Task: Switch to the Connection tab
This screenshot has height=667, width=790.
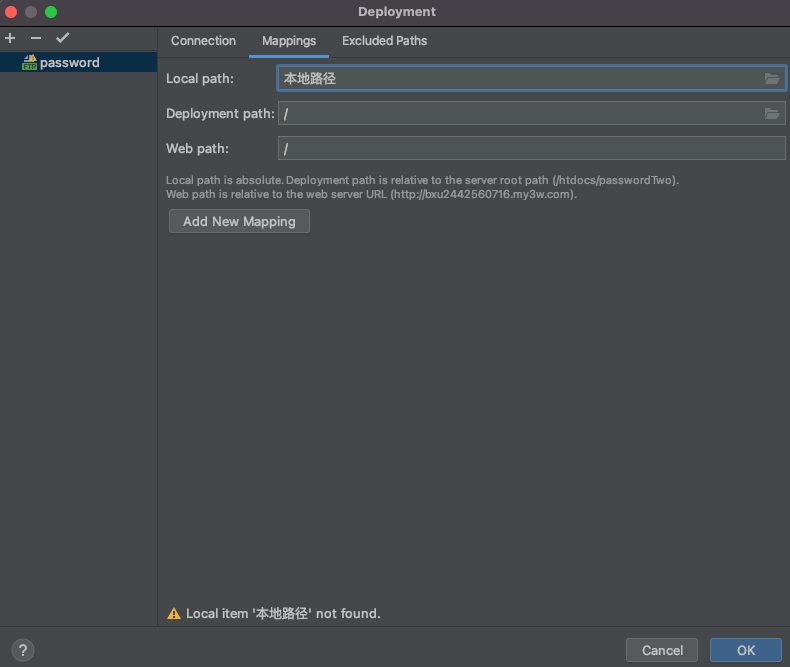Action: tap(203, 41)
